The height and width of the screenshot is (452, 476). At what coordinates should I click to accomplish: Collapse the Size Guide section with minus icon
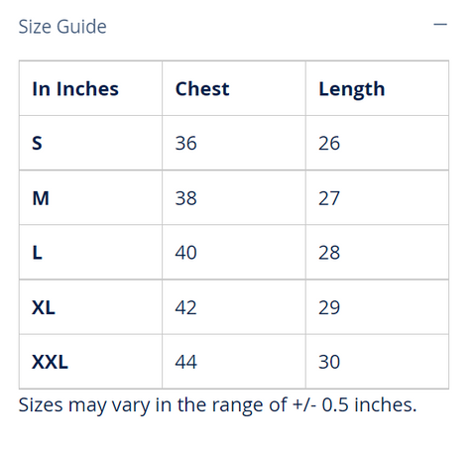440,25
